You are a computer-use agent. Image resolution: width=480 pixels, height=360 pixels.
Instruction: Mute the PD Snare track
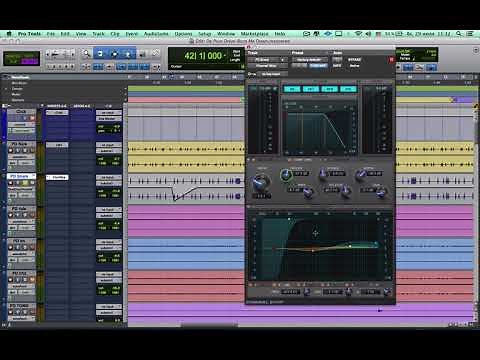pos(32,183)
